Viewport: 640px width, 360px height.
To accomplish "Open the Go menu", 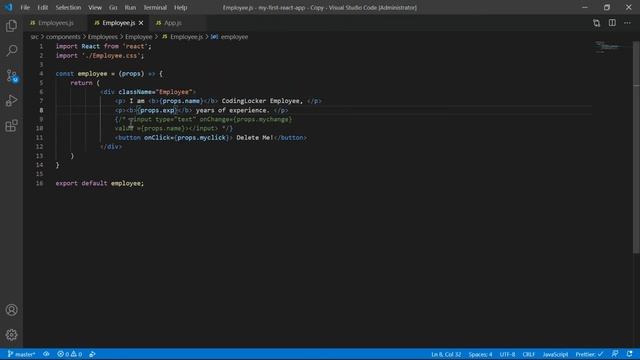I will 113,7.
